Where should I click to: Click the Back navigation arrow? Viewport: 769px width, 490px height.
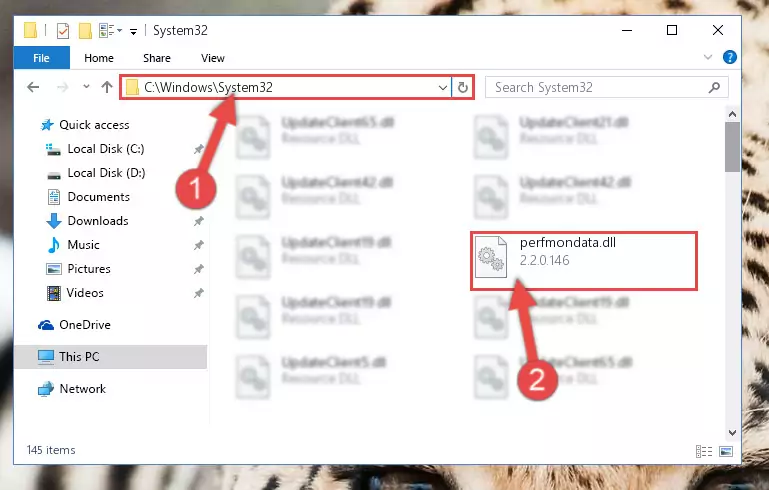pos(33,87)
